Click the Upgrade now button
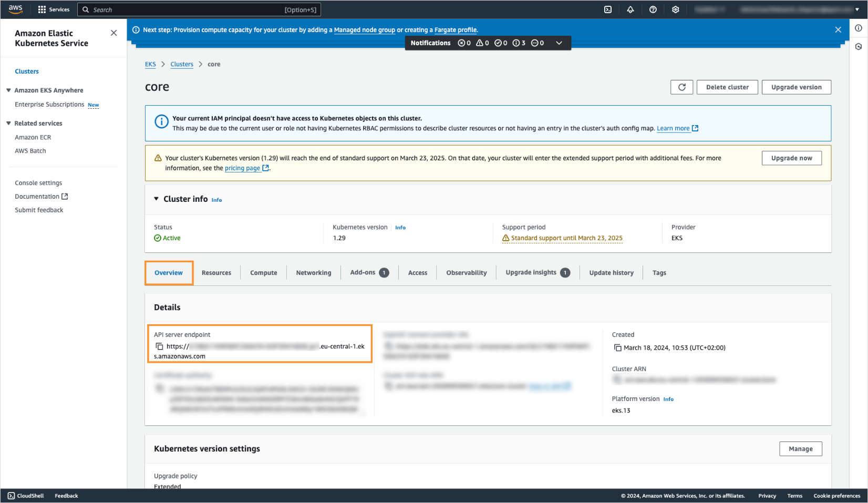This screenshot has width=868, height=503. (791, 158)
